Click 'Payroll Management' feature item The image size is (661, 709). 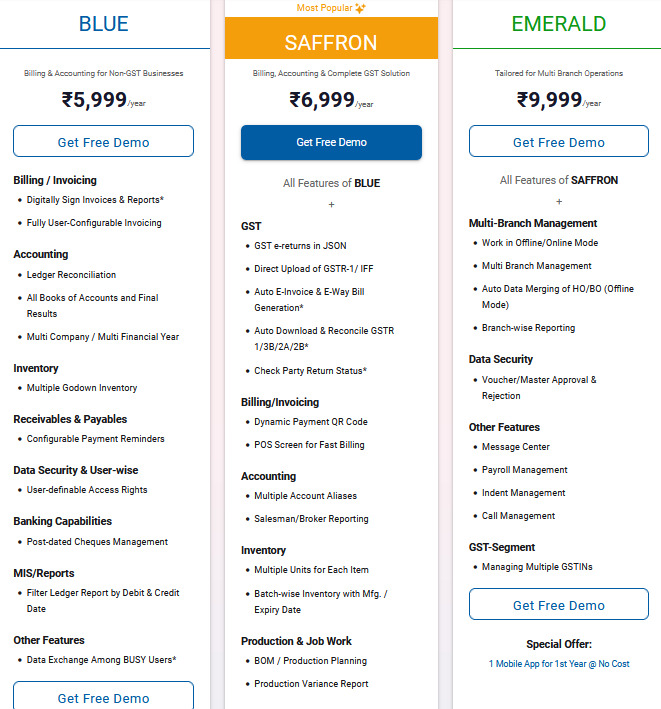click(524, 470)
